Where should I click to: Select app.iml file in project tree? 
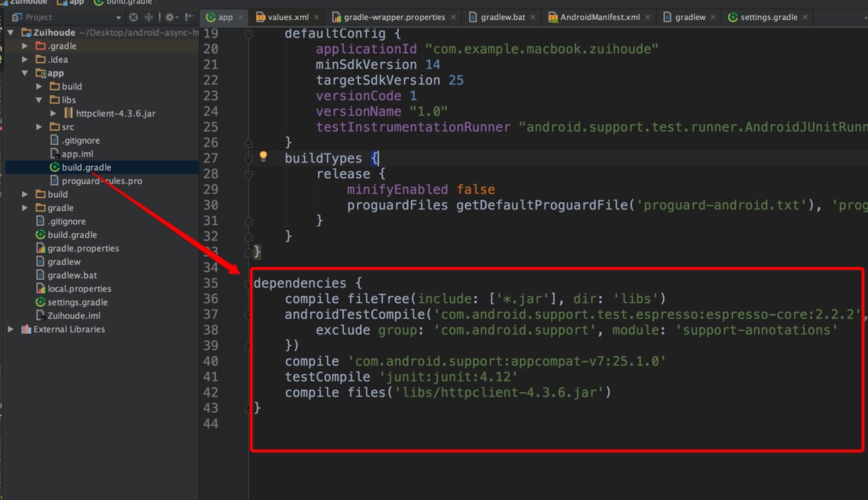[77, 154]
